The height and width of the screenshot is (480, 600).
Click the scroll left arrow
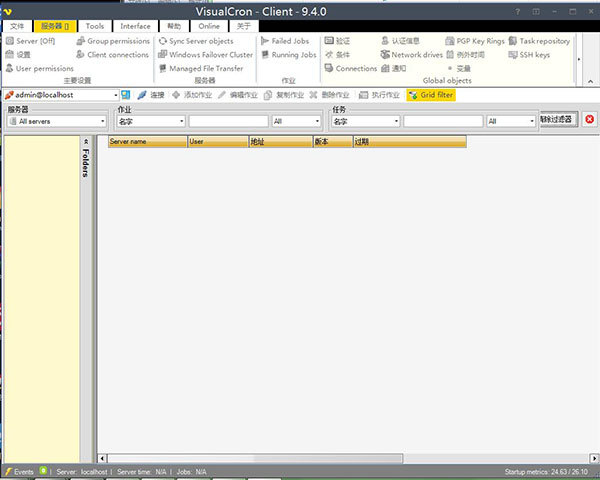(102, 458)
